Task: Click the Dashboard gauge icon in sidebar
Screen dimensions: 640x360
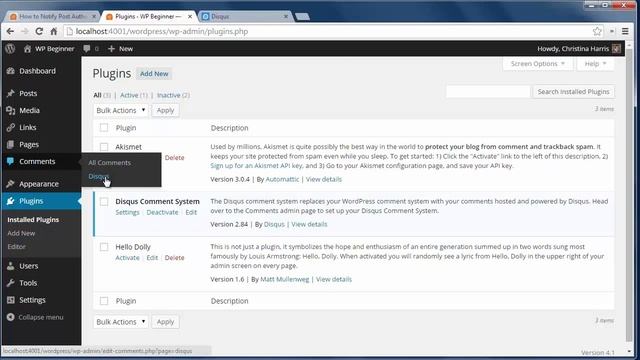Action: tap(11, 71)
